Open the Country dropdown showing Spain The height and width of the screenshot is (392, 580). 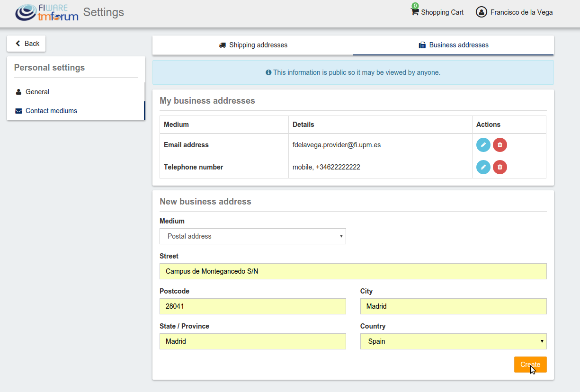pos(454,341)
